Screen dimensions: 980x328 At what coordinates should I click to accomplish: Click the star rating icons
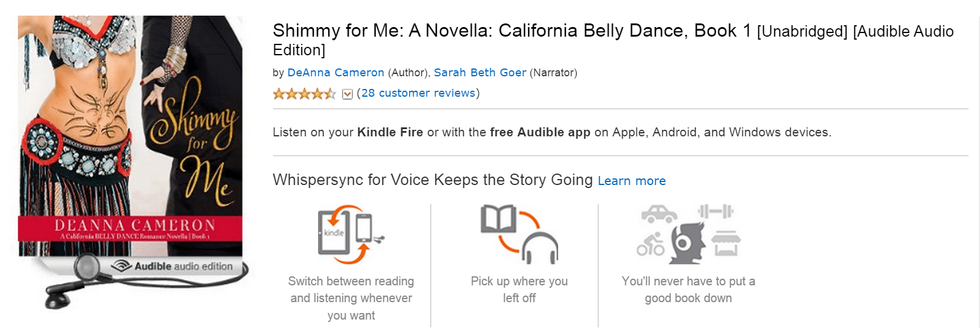tap(304, 94)
